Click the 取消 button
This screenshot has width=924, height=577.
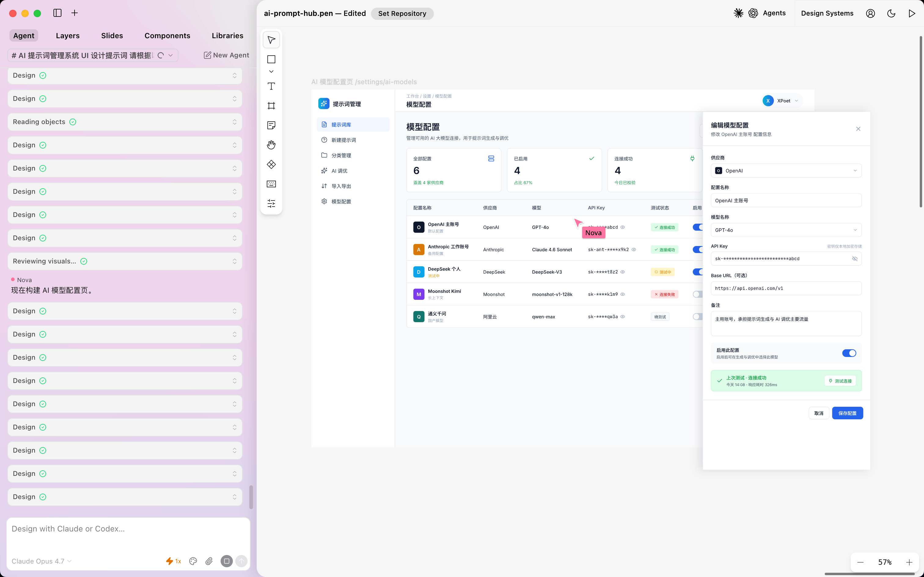pos(819,413)
